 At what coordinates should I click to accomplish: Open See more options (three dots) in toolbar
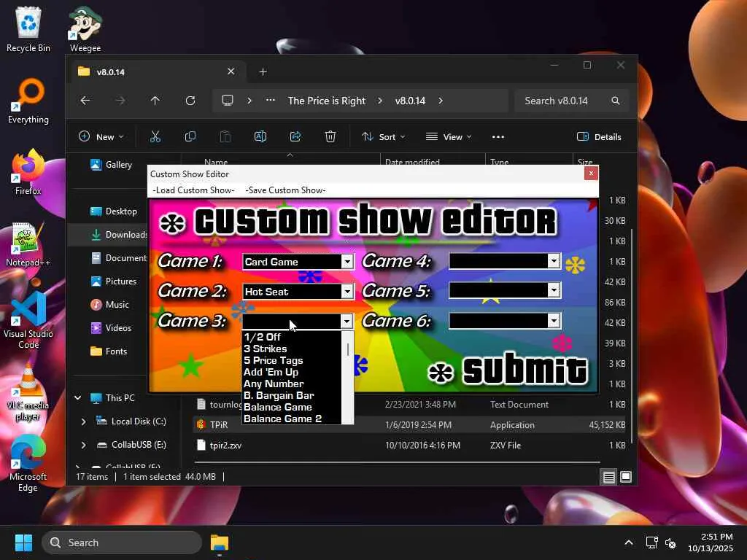[x=498, y=136]
